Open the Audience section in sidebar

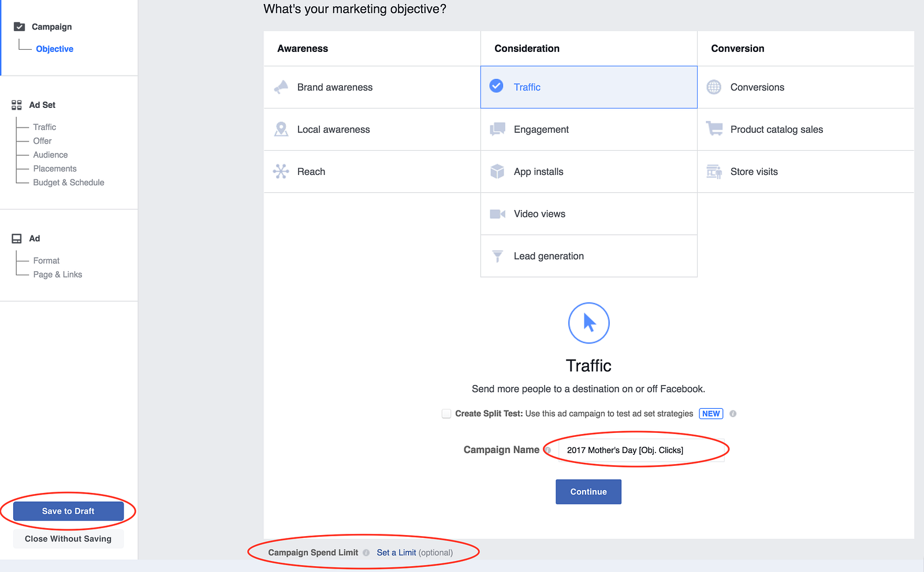(50, 155)
